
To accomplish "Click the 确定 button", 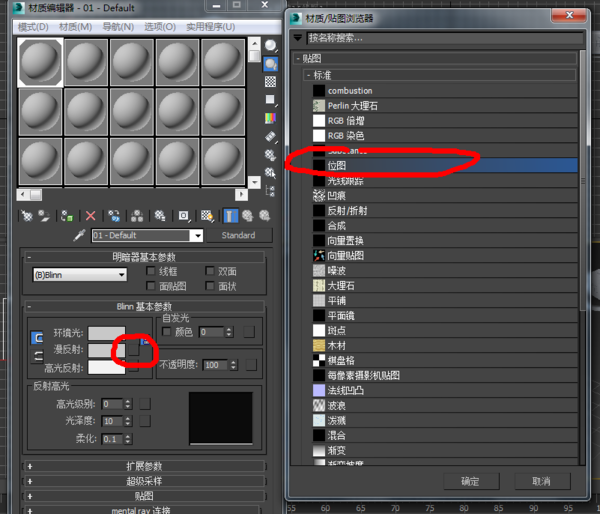I will [471, 481].
